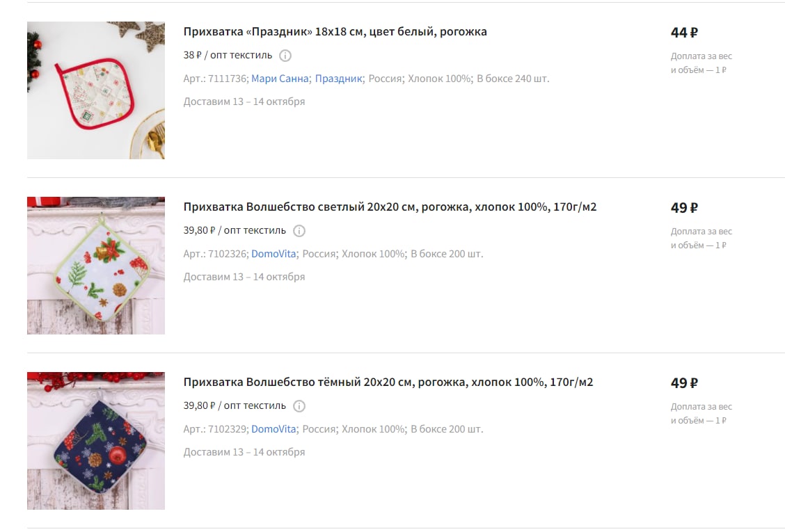View the dark blue Волшебство potholder thumbnail

[x=96, y=440]
